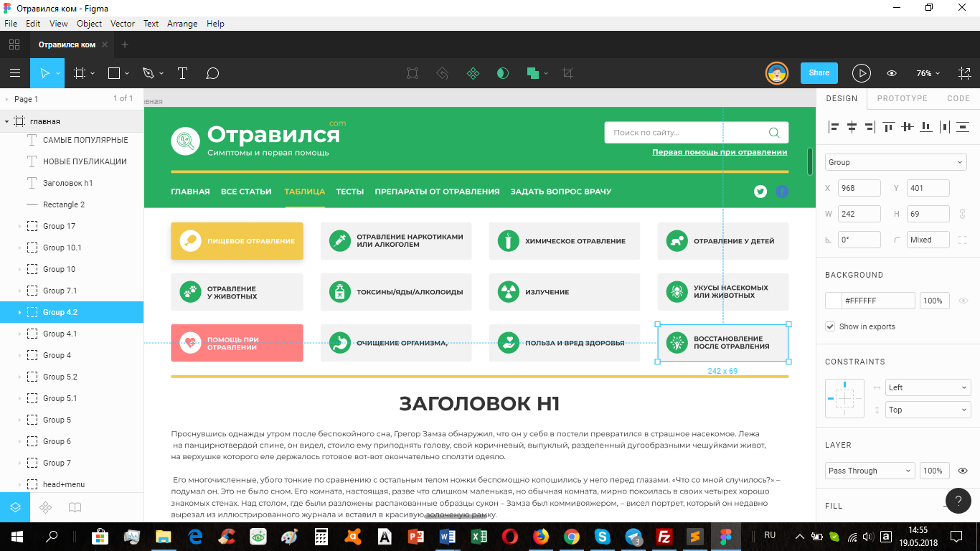This screenshot has height=551, width=980.
Task: Switch to the Code tab
Action: point(958,98)
